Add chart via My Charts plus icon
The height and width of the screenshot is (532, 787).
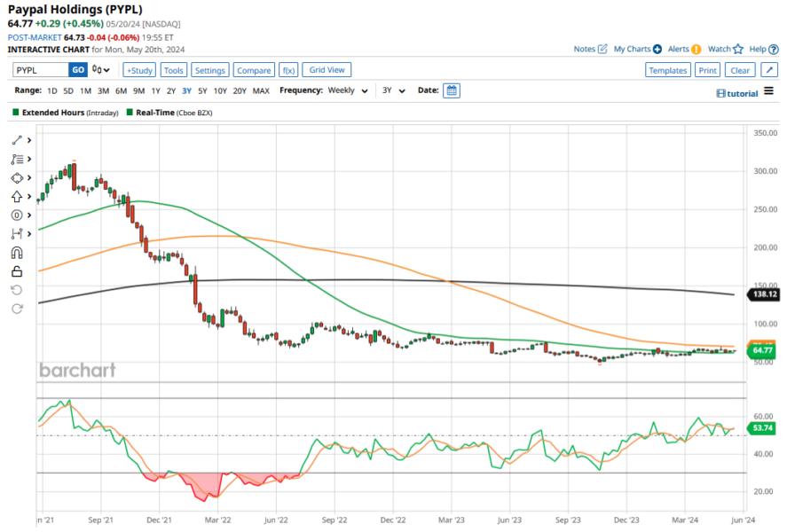click(657, 49)
